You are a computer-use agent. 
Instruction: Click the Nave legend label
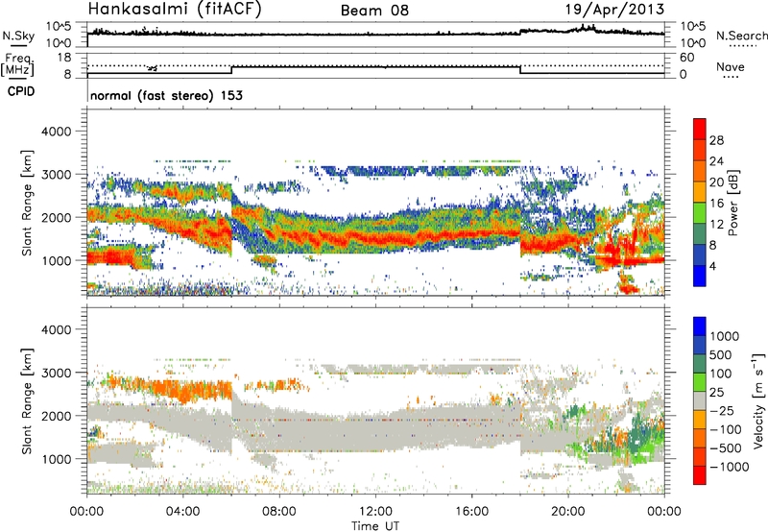point(730,66)
